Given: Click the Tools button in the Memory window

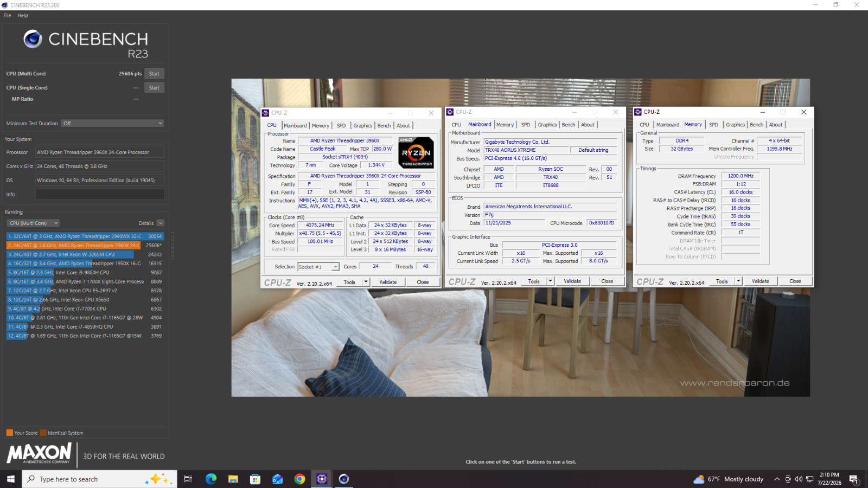Looking at the screenshot, I should (x=722, y=281).
